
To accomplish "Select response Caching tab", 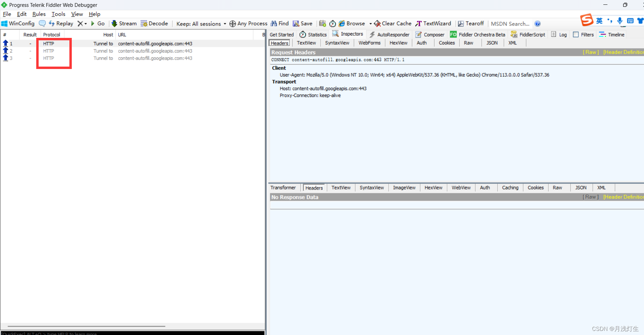I will coord(510,187).
